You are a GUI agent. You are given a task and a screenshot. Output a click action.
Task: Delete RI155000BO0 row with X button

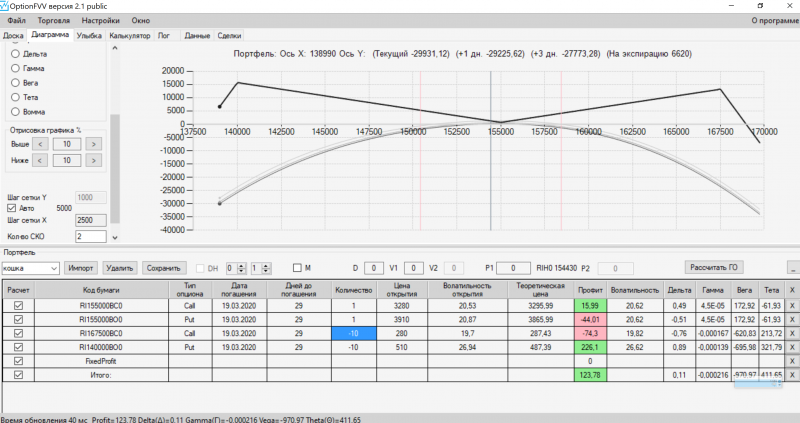tap(792, 319)
